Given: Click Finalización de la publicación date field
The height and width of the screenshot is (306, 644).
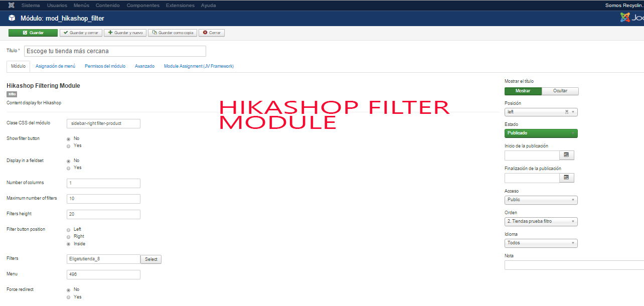Looking at the screenshot, I should pyautogui.click(x=532, y=178).
